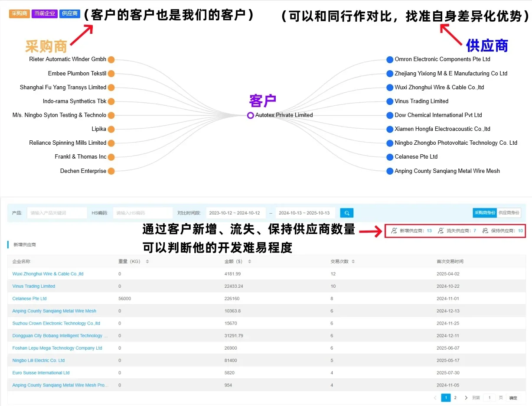532x406 pixels.
Task: Click the blue node for Omron Electronic Components
Action: 390,60
